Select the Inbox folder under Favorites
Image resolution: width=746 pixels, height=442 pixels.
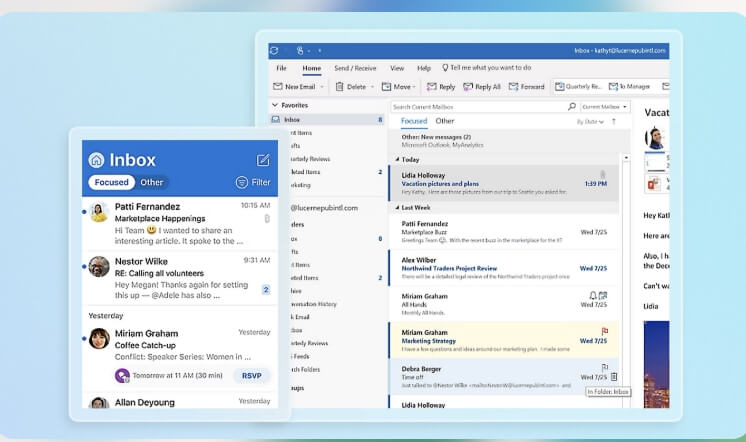coord(327,119)
